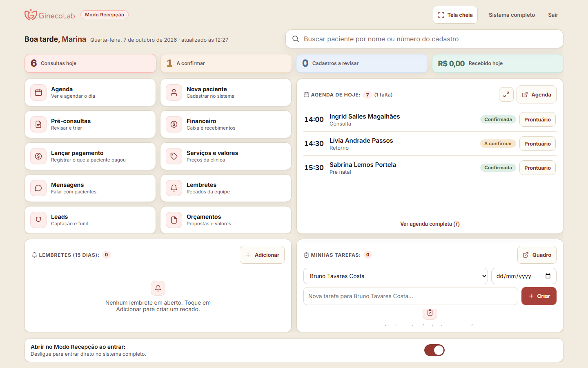Open the full Agenda button in today's panel
Image resolution: width=588 pixels, height=368 pixels.
tap(537, 94)
